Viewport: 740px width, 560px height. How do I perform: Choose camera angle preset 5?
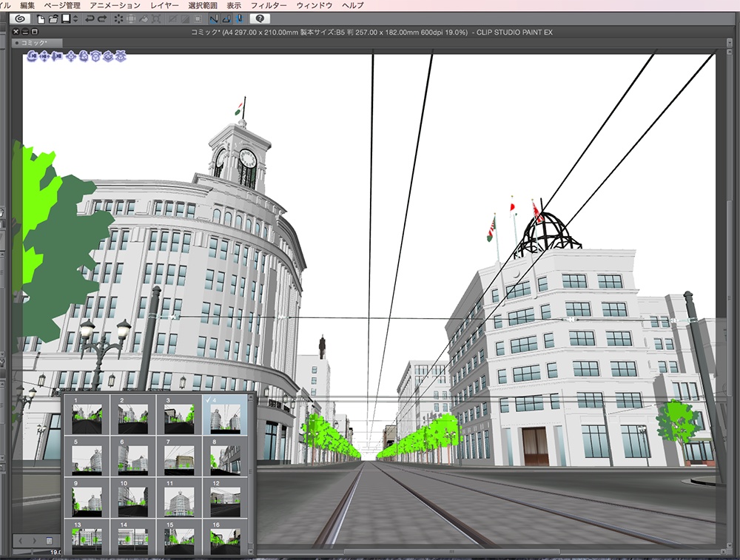coord(87,456)
